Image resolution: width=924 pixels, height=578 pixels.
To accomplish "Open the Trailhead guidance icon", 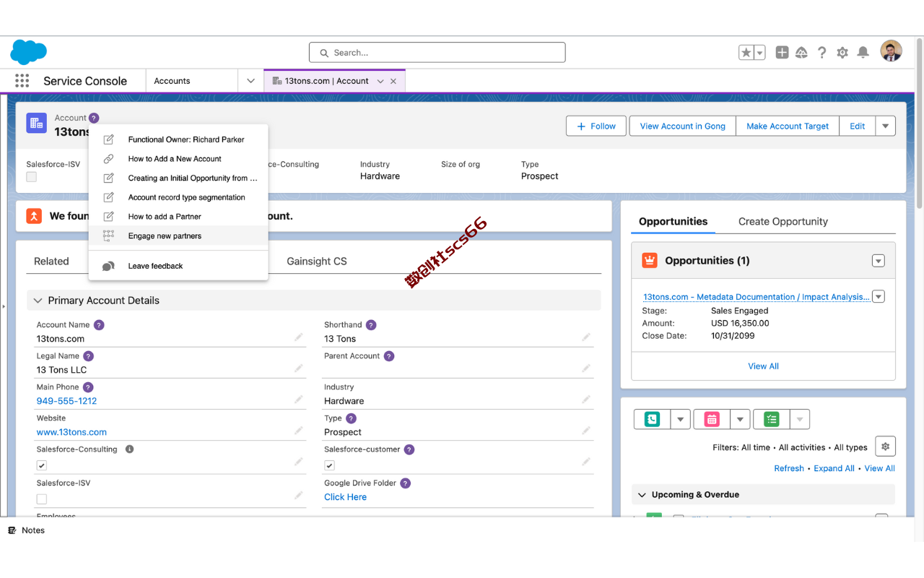I will coord(801,53).
